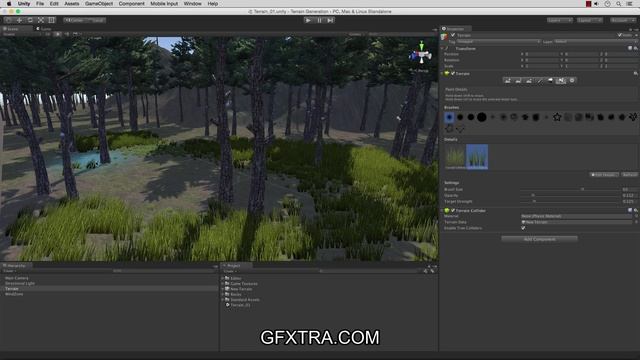
Task: Open the Layout dropdown in top toolbar
Action: point(590,20)
